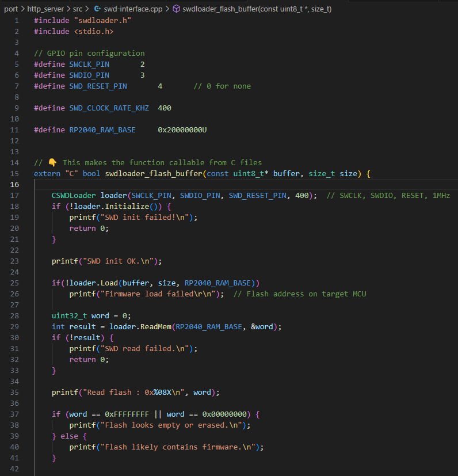Expand breadcrumb chevron after 'src'
The width and height of the screenshot is (458, 476).
(x=87, y=9)
